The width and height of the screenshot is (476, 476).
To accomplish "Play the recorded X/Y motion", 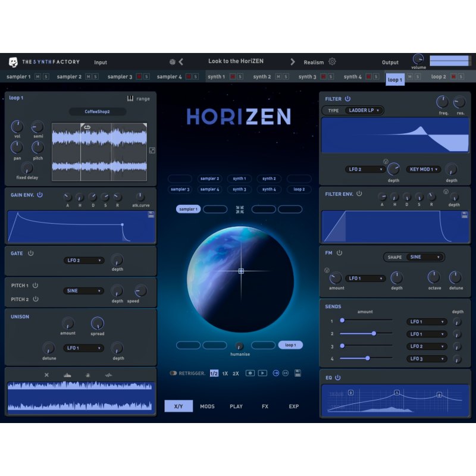I will pyautogui.click(x=262, y=373).
